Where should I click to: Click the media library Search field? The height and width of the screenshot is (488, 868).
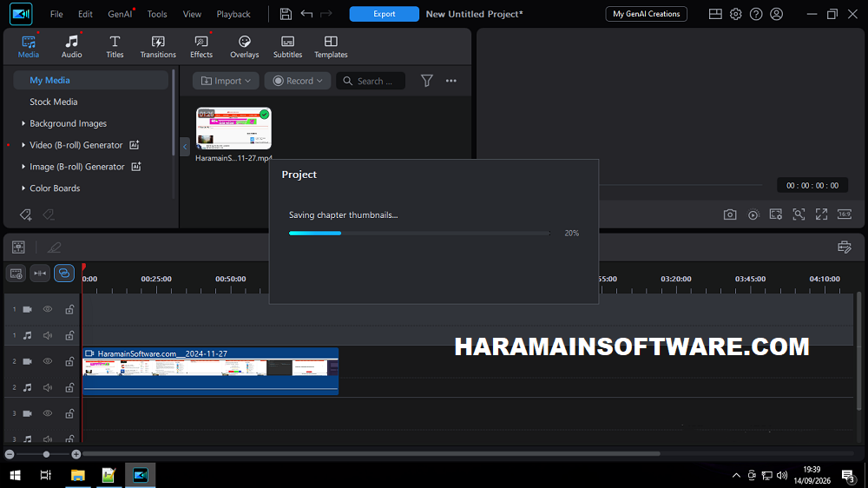click(x=371, y=81)
